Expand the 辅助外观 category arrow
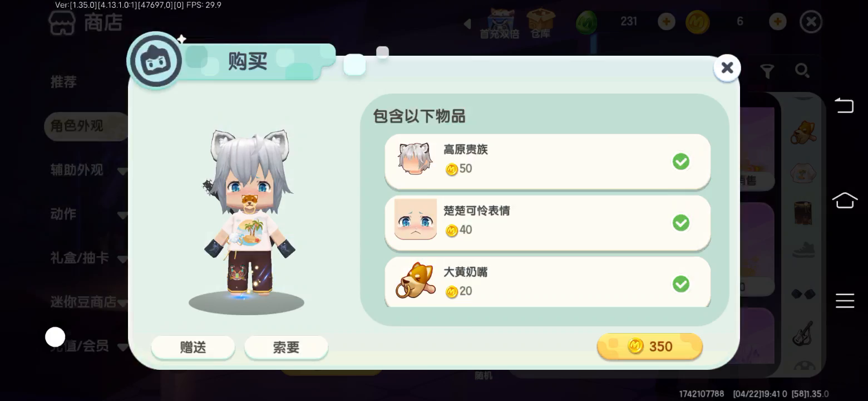The width and height of the screenshot is (868, 401). [122, 171]
